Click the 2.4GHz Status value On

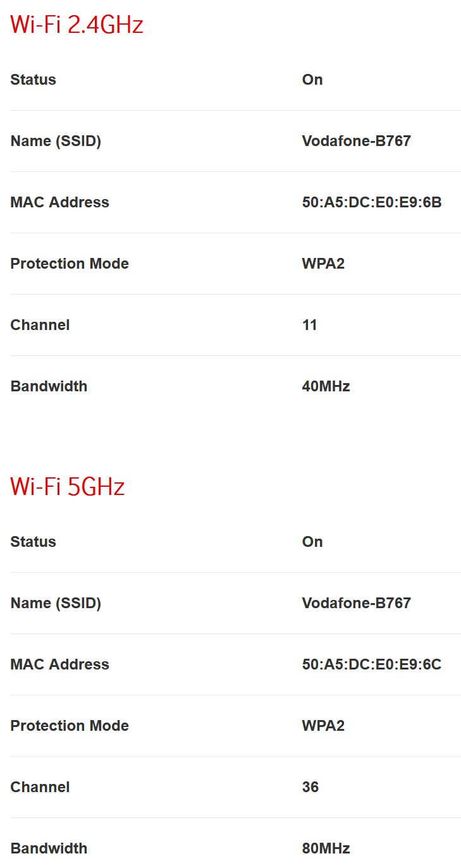click(x=312, y=80)
